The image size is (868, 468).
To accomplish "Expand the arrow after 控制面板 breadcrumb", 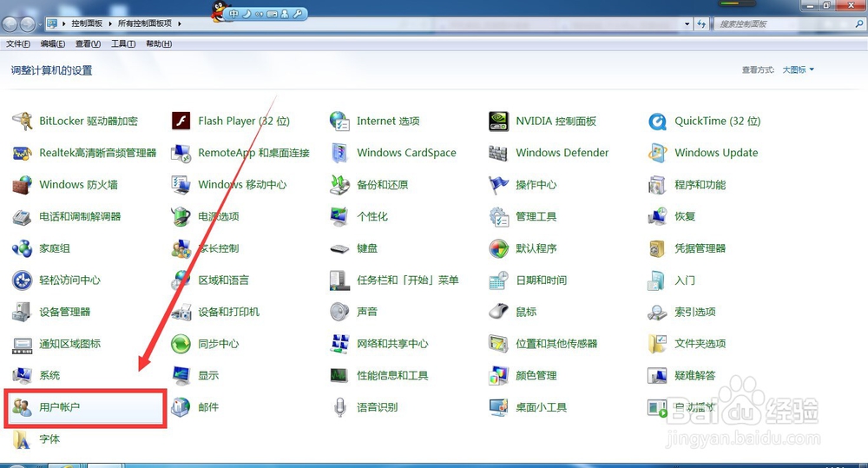I will (x=110, y=23).
